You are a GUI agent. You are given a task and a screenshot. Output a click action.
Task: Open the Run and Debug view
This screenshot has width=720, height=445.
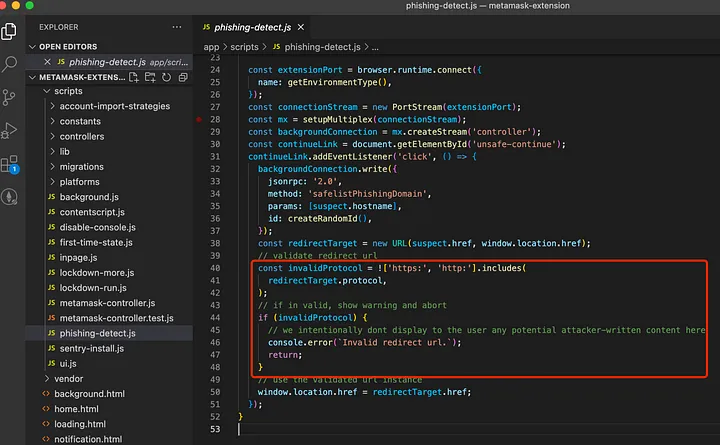coord(10,130)
